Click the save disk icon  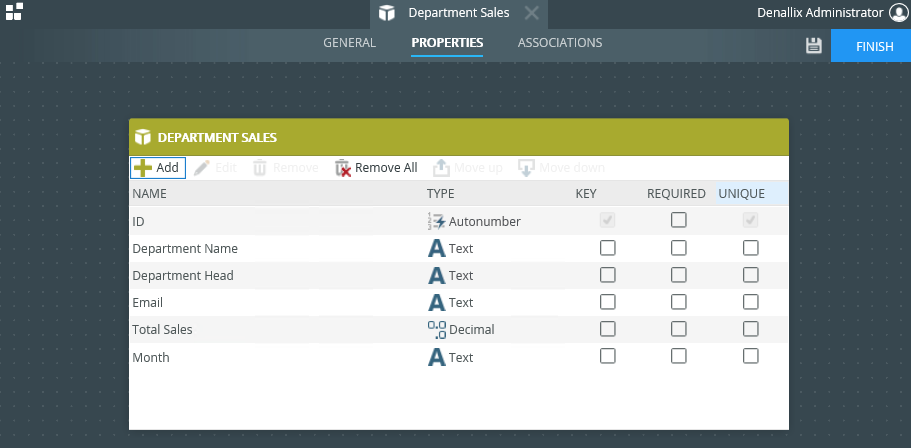(813, 45)
